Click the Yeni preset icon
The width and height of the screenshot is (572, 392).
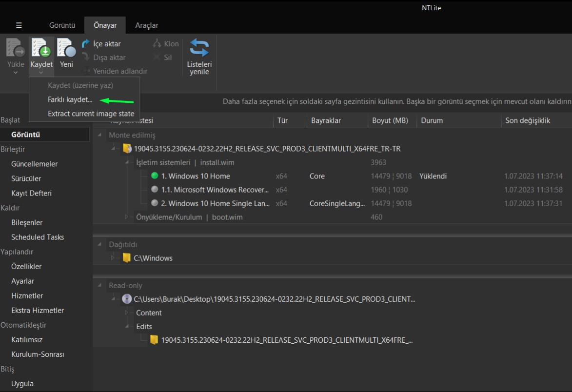pos(66,48)
